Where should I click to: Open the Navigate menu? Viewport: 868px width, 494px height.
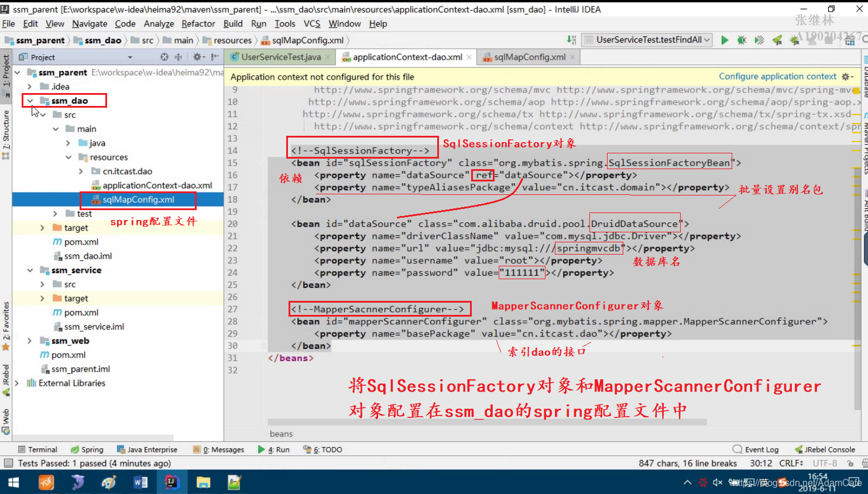pyautogui.click(x=90, y=23)
